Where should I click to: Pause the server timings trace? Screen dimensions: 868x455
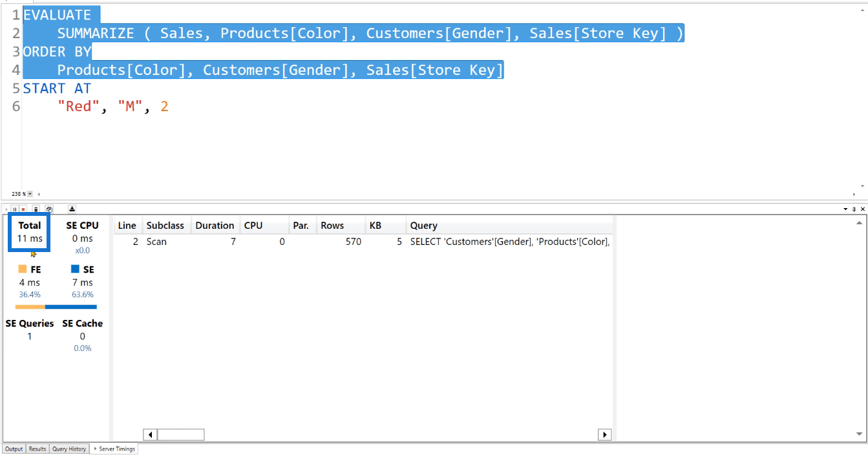pyautogui.click(x=15, y=209)
